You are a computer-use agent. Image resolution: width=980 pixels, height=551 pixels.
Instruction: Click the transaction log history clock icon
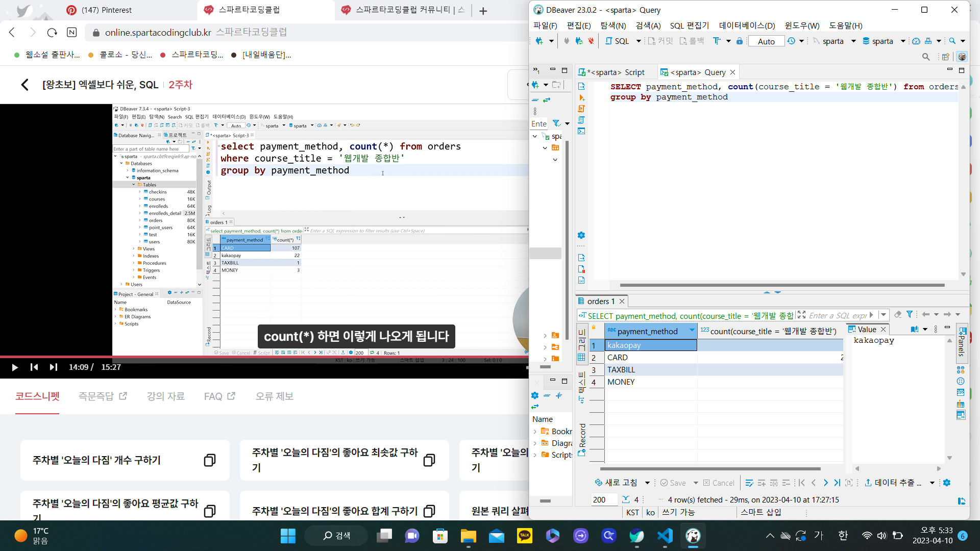coord(791,41)
